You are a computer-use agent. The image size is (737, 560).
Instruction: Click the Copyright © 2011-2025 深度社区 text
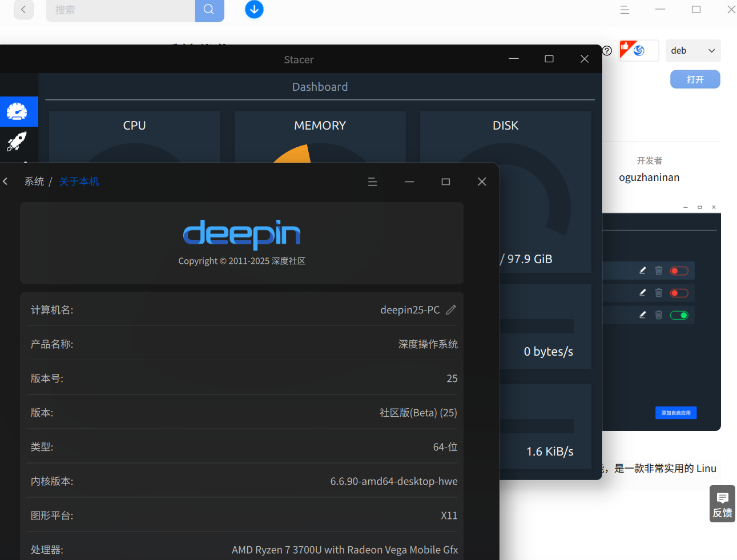tap(242, 261)
